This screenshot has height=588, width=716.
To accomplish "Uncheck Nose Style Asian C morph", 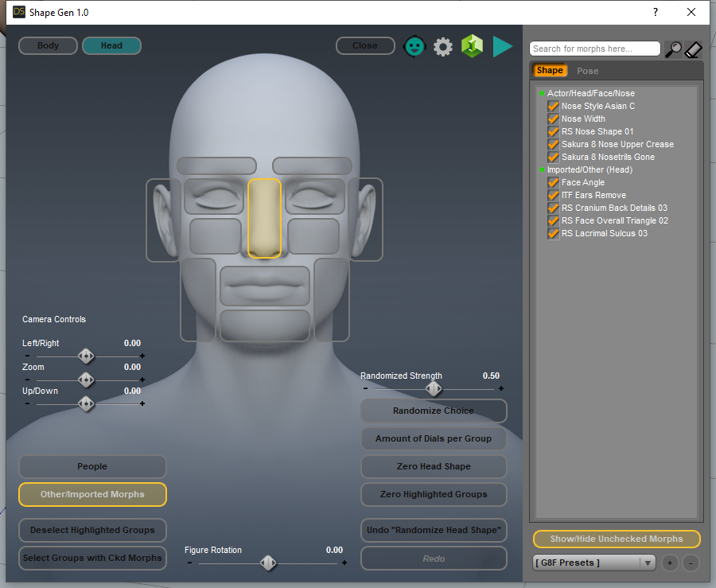I will coord(553,106).
